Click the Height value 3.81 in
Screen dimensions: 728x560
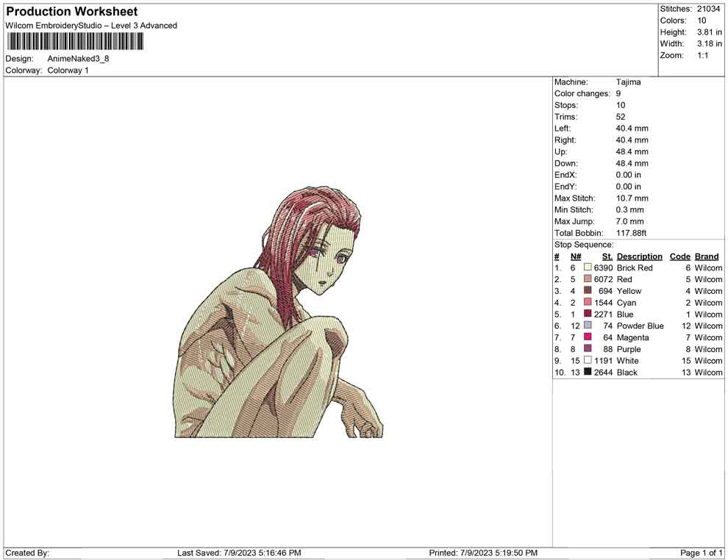click(x=710, y=32)
